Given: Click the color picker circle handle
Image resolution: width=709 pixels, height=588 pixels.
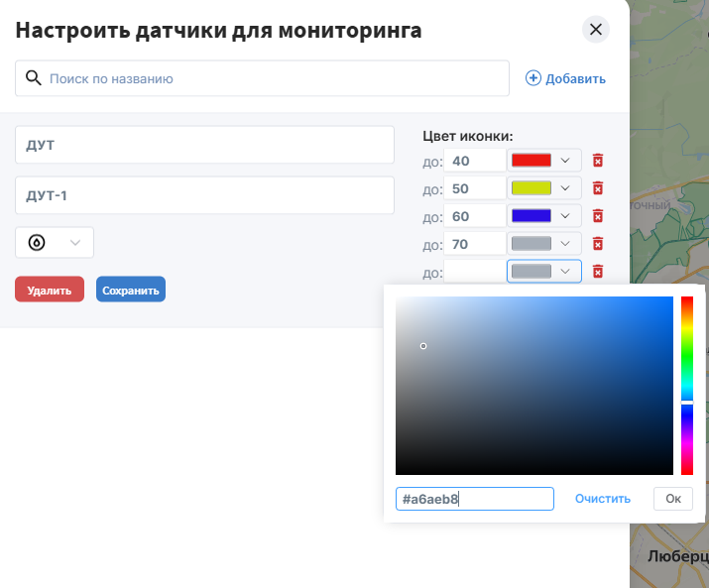Looking at the screenshot, I should point(423,346).
